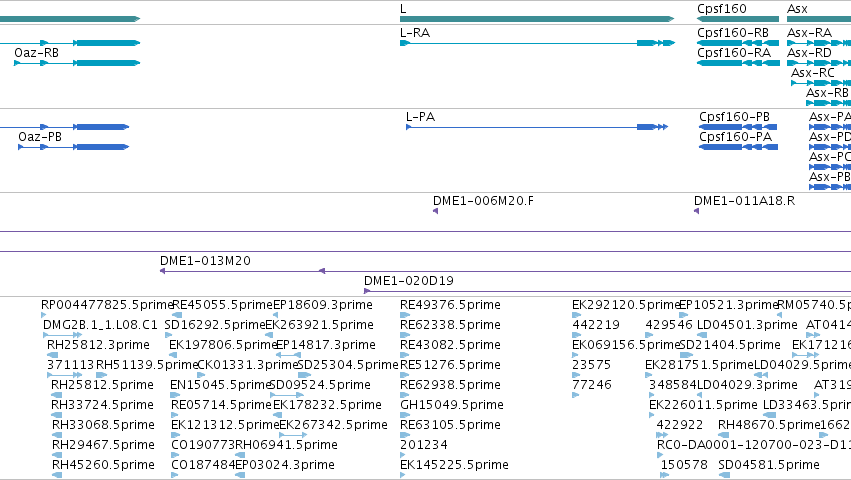Select the Cpsf160-RB transcript
Image resolution: width=851 pixels, height=480 pixels.
(738, 43)
